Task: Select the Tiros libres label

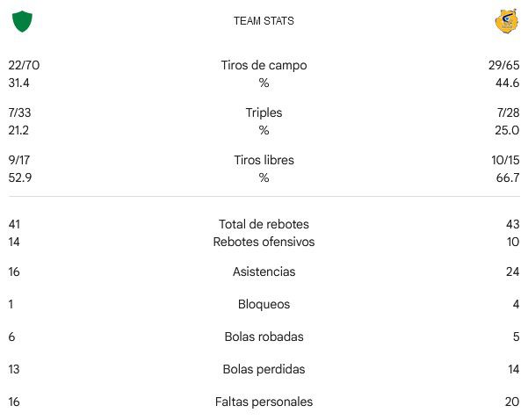Action: coord(264,160)
